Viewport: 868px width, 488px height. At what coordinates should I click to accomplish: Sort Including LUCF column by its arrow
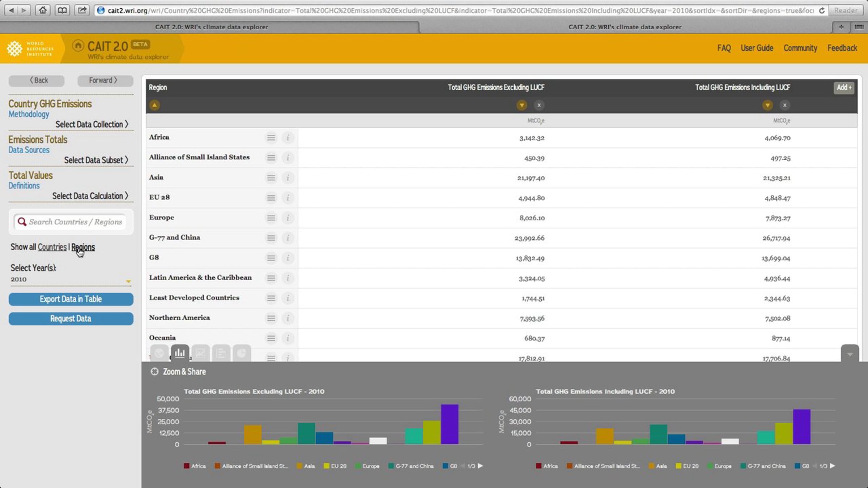[767, 105]
